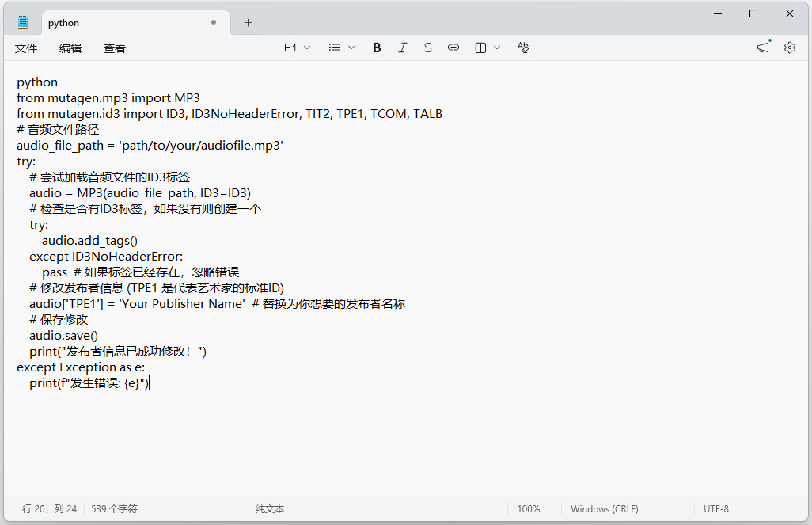The width and height of the screenshot is (812, 525).
Task: Click the 539 个字符 character count
Action: pyautogui.click(x=115, y=509)
